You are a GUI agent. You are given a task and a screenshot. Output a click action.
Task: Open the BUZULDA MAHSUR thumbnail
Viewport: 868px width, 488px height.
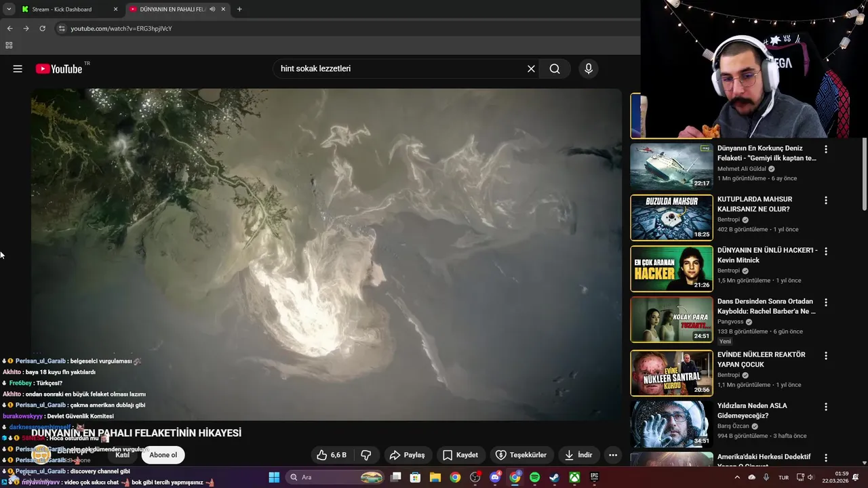pos(671,218)
